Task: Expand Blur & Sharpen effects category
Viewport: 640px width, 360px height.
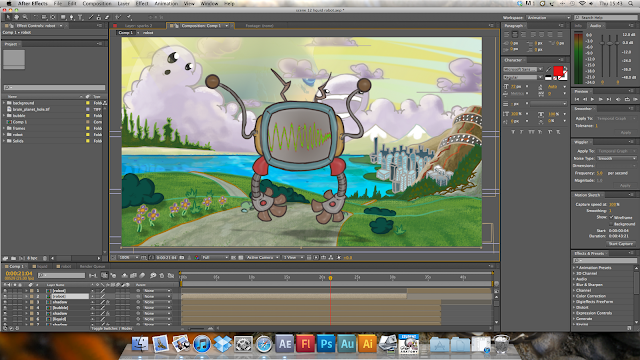Action: pos(574,285)
